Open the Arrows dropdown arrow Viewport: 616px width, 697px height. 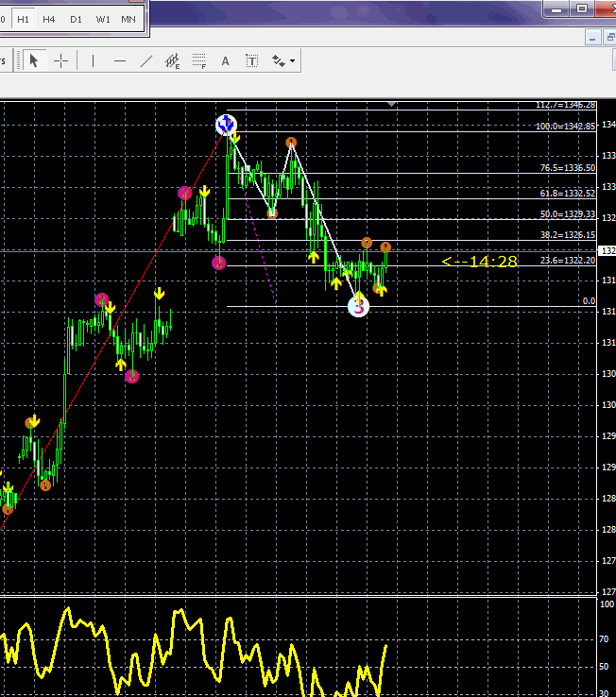point(292,60)
